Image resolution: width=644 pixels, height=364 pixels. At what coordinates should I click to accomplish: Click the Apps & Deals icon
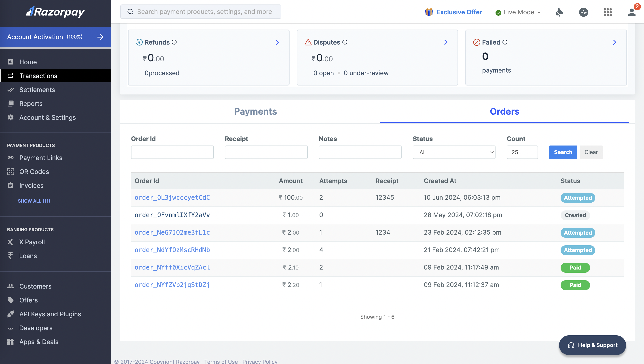11,342
